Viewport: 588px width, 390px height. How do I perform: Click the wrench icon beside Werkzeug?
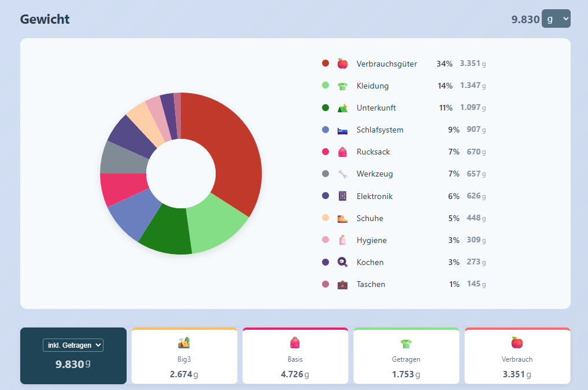[x=342, y=174]
